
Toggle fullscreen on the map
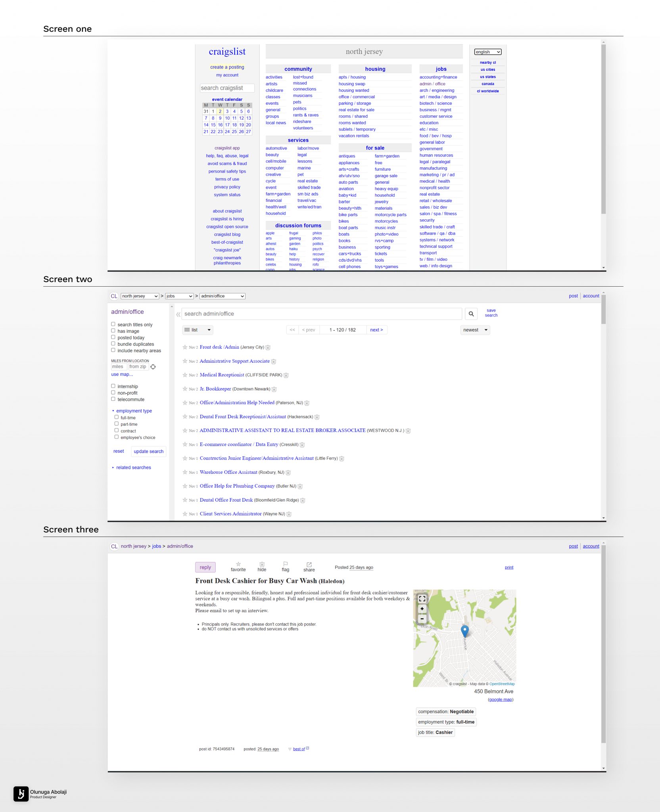click(422, 599)
